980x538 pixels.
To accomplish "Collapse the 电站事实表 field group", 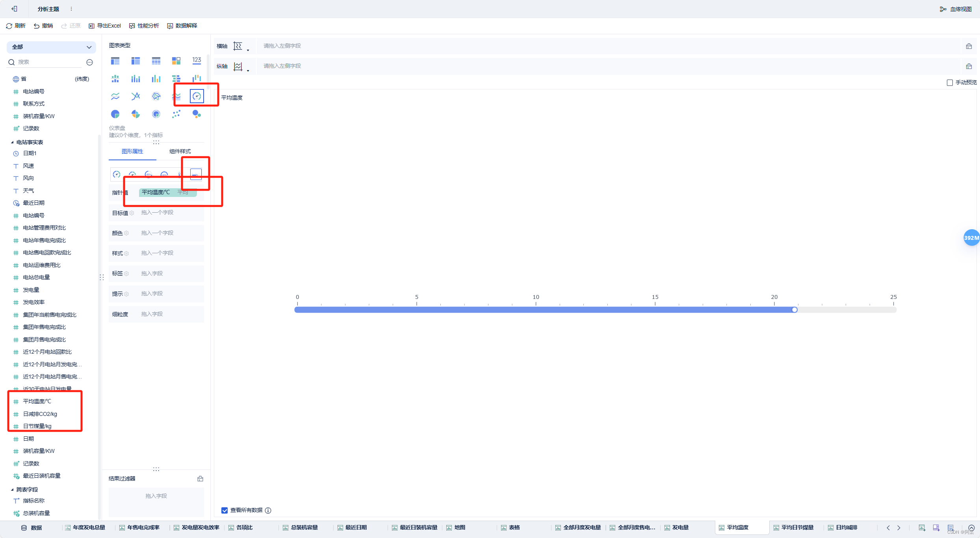I will coord(12,142).
